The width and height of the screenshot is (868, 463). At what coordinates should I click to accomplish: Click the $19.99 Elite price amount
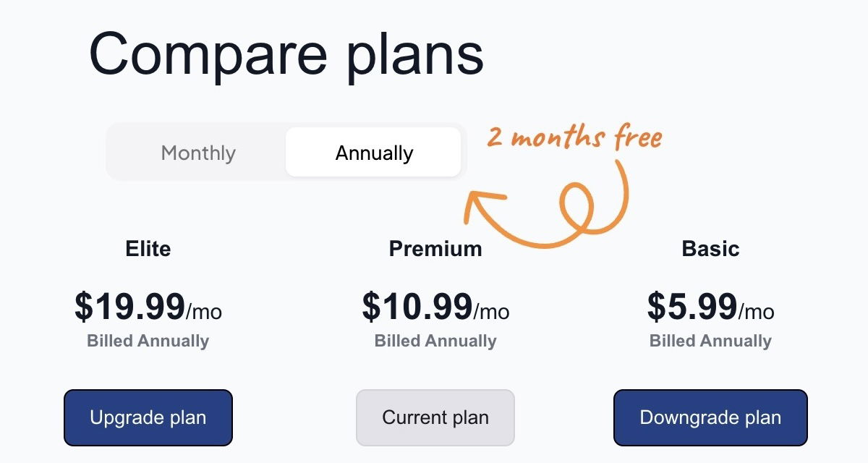pyautogui.click(x=130, y=307)
